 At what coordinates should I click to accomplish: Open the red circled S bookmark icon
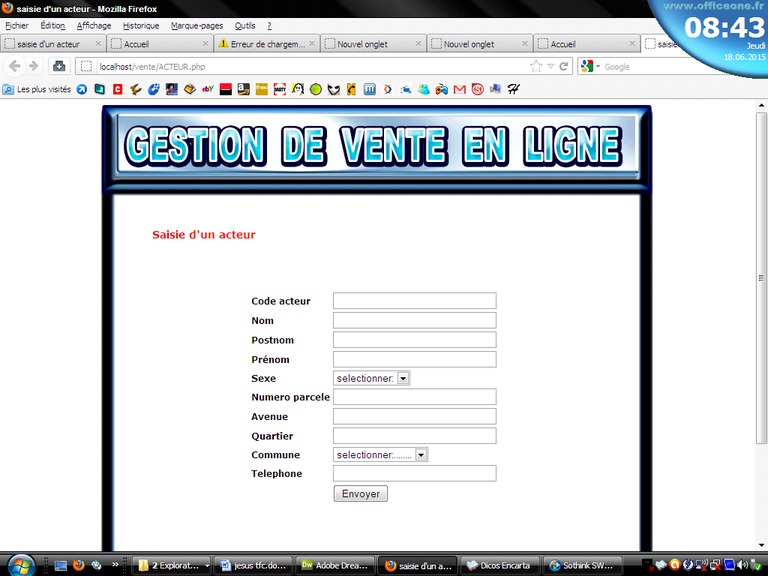coord(478,89)
